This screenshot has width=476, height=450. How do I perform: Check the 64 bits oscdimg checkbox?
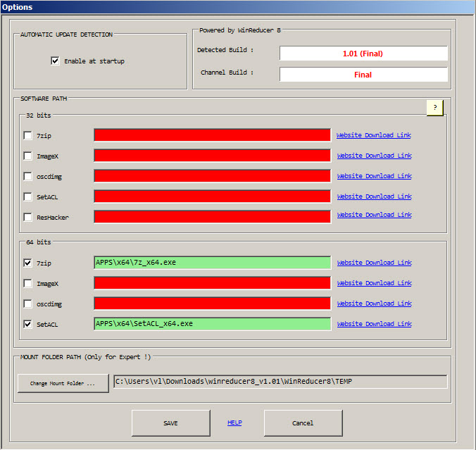coord(27,304)
